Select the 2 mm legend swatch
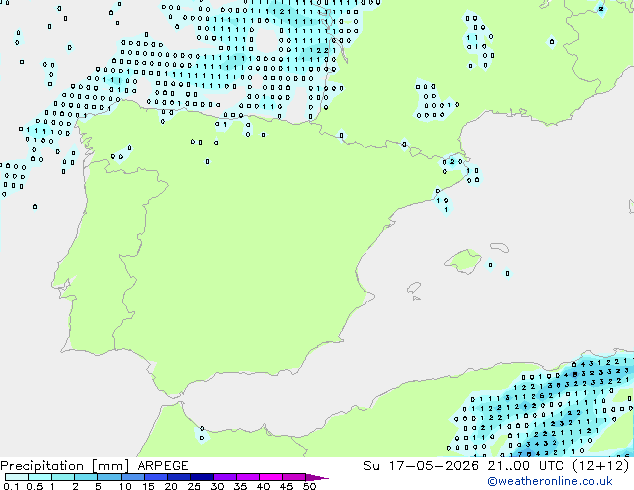634x490 pixels. 86,477
